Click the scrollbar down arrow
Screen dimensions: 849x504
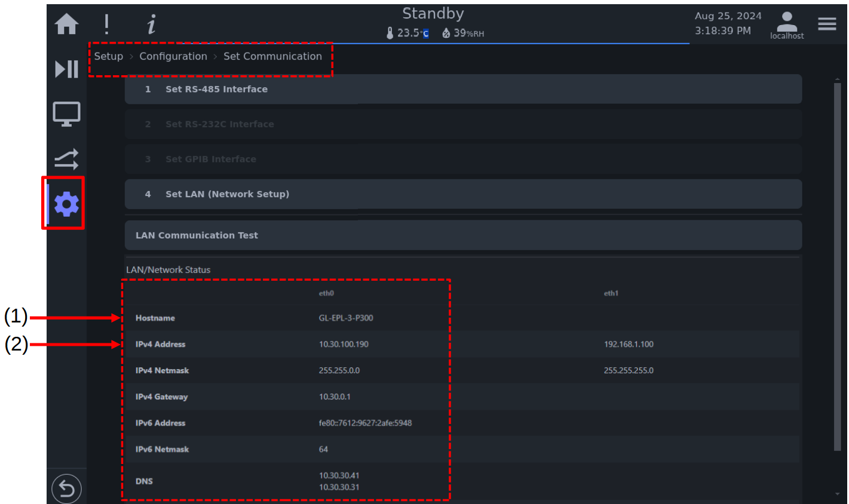(837, 494)
